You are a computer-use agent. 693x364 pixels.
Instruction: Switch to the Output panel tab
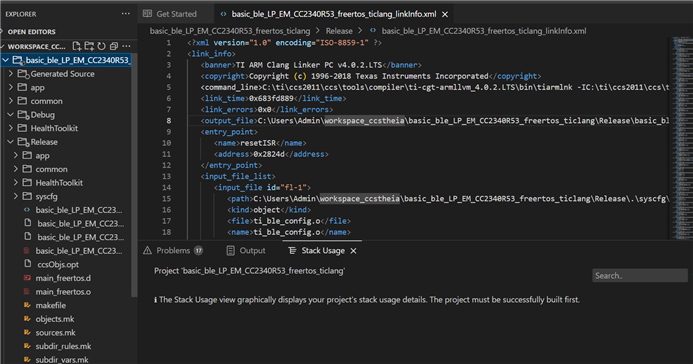point(246,250)
